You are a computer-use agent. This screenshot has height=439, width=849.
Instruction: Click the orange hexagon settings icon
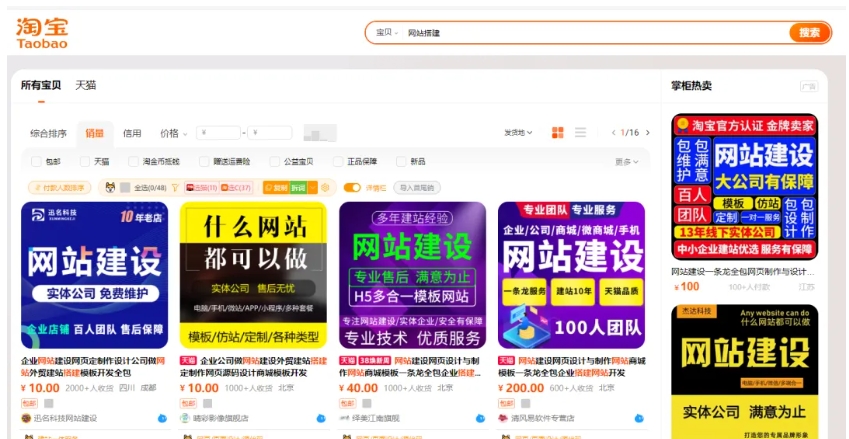[x=325, y=188]
